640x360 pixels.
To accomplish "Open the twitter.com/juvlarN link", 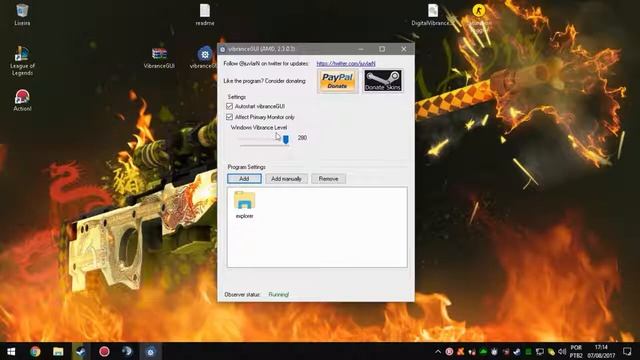I will coord(346,64).
